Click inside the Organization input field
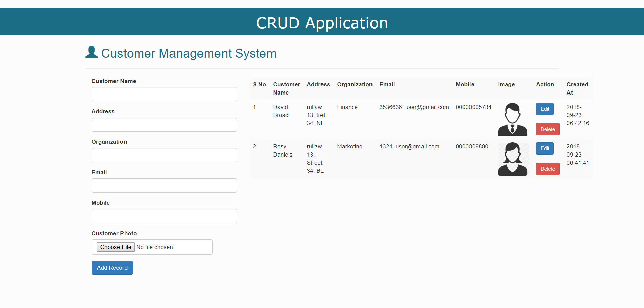644x308 pixels. pos(164,155)
